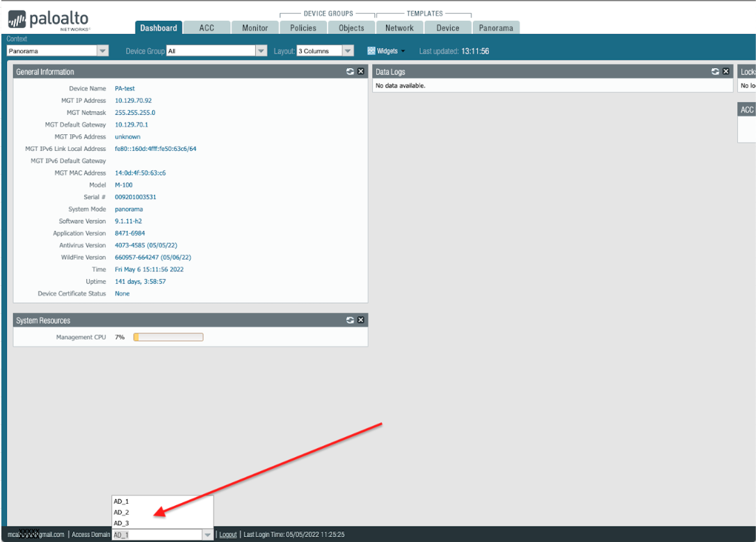Expand the Device Group dropdown arrow

pos(261,51)
